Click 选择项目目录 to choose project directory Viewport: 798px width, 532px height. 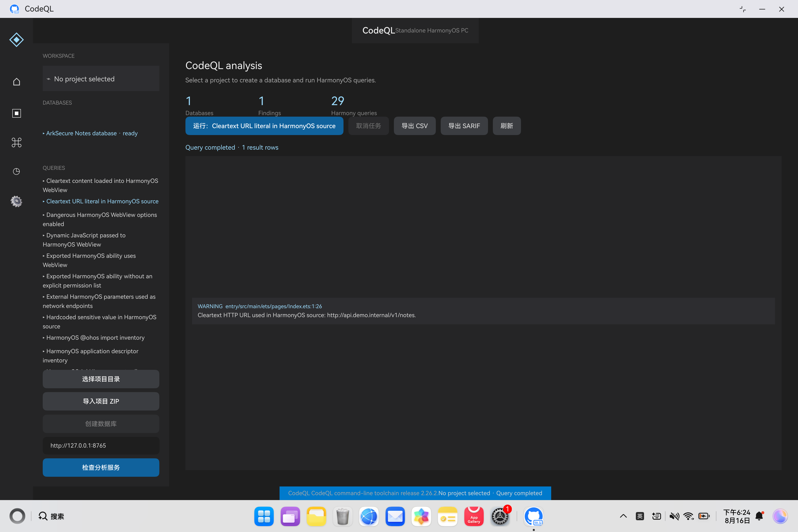pos(101,379)
